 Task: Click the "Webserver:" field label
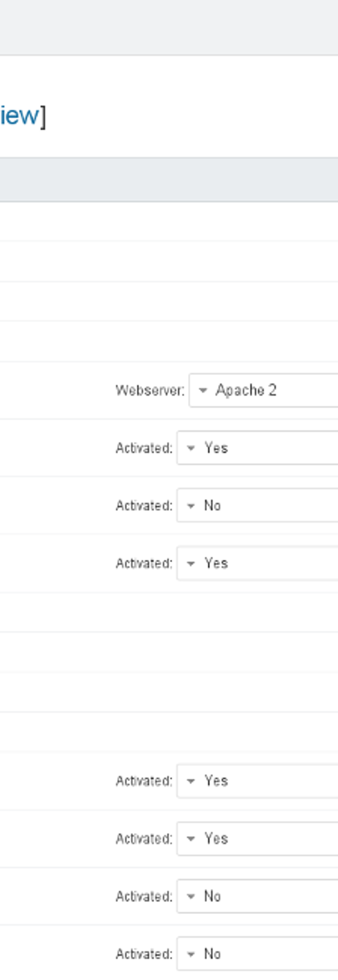[150, 391]
